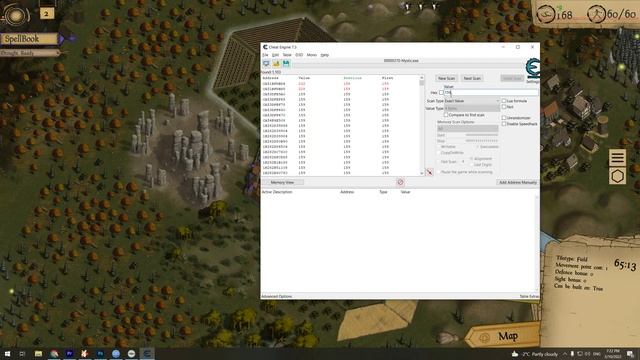The width and height of the screenshot is (640, 360).
Task: Open the game hamburger menu icon
Action: (617, 157)
